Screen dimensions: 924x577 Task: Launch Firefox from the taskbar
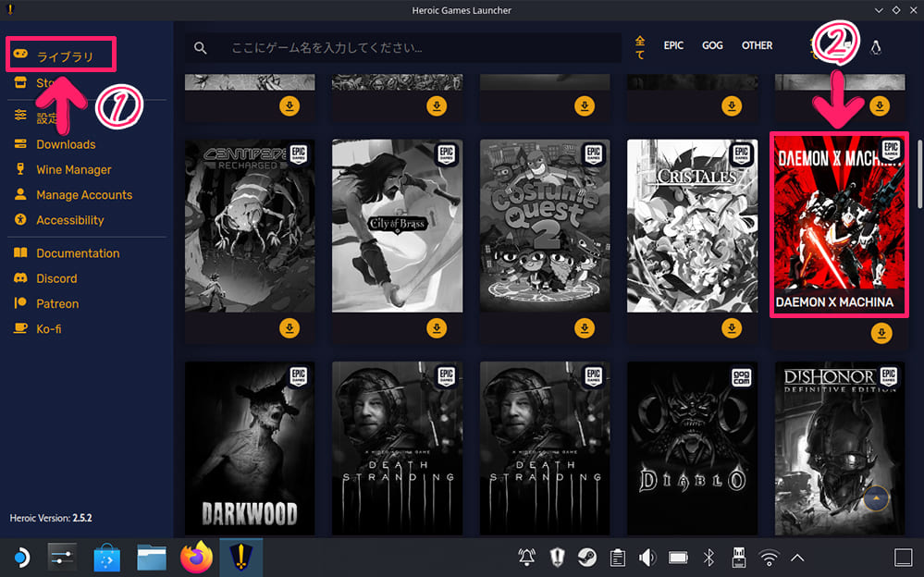coord(196,557)
